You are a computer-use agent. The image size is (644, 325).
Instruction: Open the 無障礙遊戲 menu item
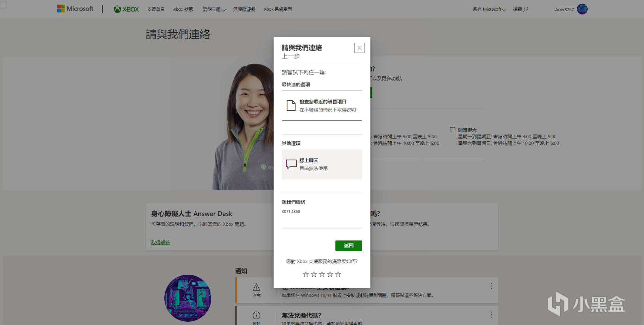(x=244, y=9)
